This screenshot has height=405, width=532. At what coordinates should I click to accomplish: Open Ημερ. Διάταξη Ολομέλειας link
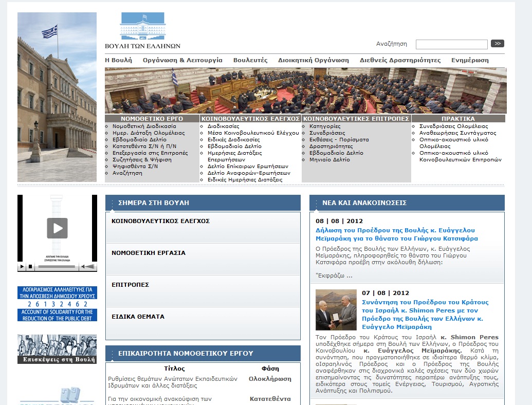[x=149, y=133]
